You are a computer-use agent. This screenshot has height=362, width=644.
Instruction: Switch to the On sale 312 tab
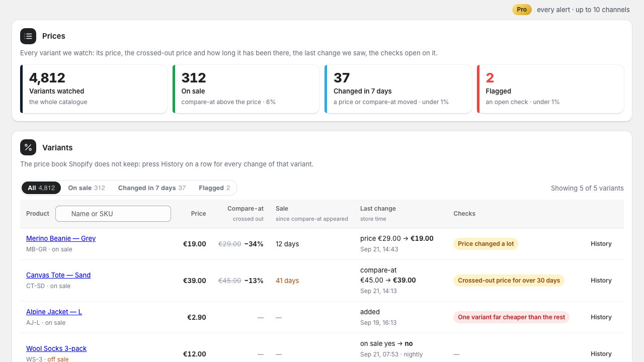87,188
